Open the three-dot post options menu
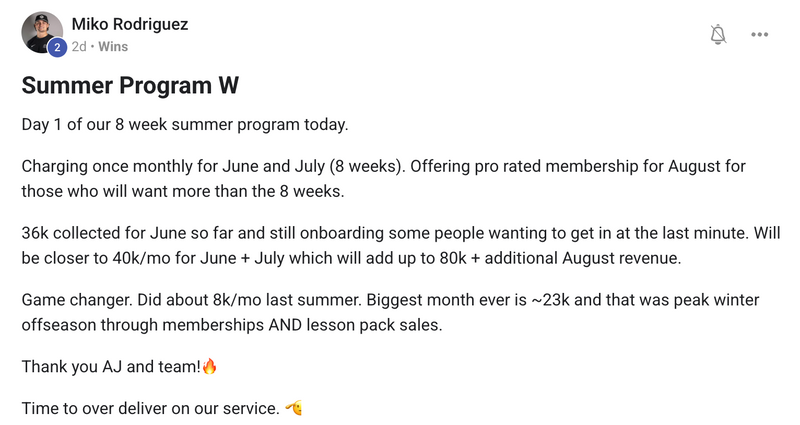 point(759,34)
